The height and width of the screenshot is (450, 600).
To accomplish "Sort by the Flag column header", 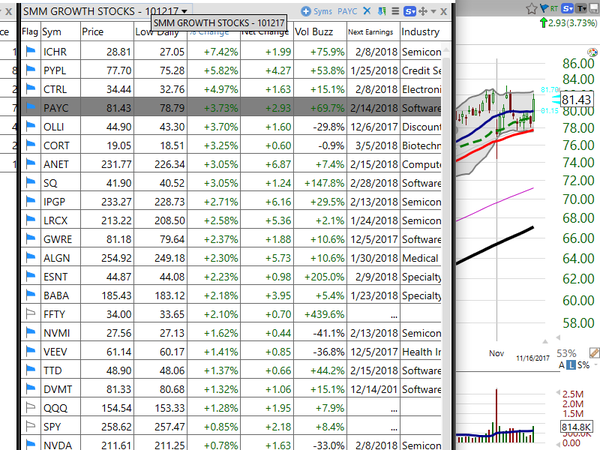I will tap(30, 32).
